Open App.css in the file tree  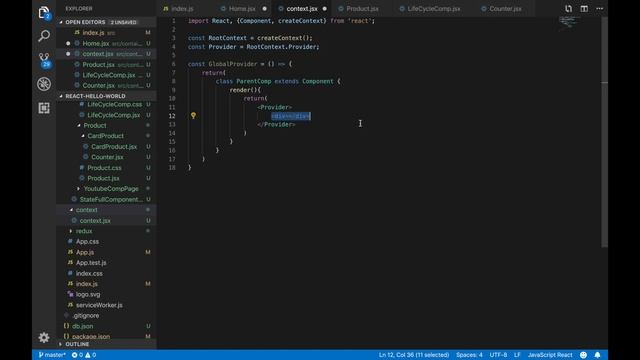(x=106, y=242)
